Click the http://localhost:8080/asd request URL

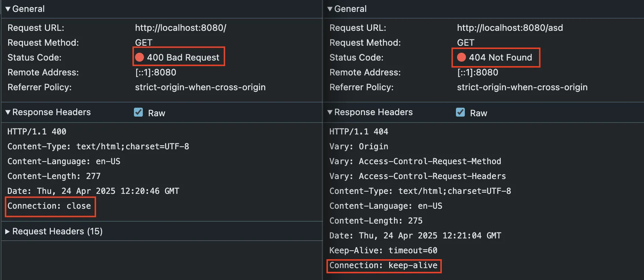[x=510, y=28]
